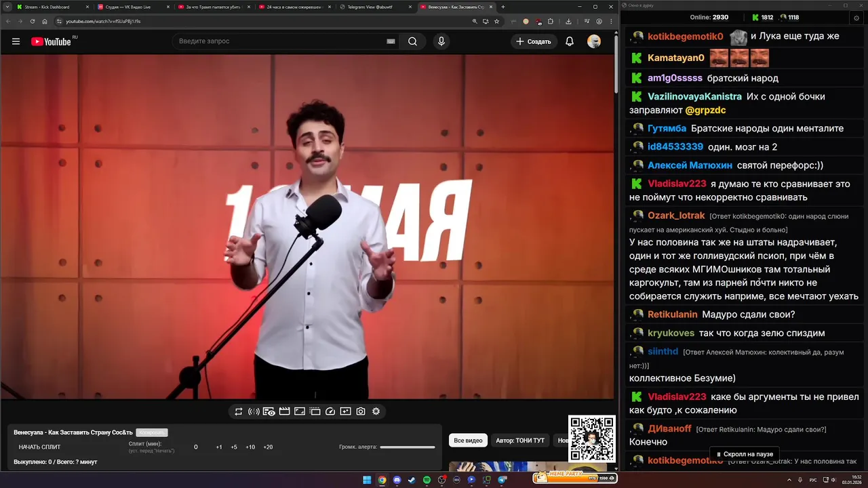
Task: Click the Online: 2930 counter in chat
Action: (x=709, y=18)
